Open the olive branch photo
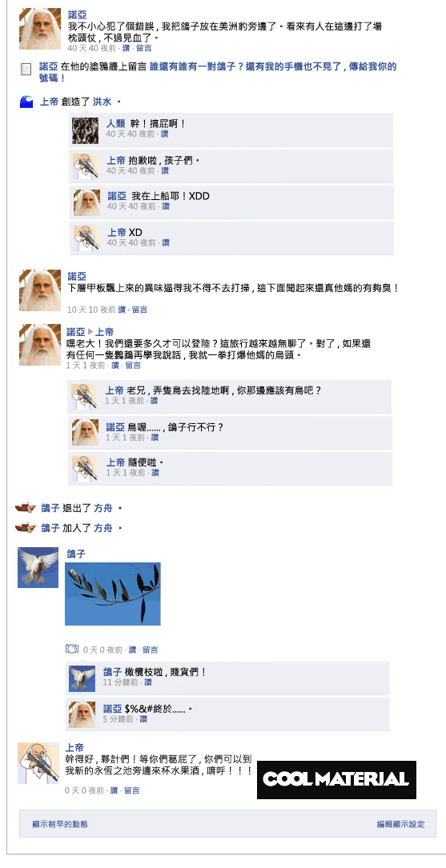 coord(112,594)
